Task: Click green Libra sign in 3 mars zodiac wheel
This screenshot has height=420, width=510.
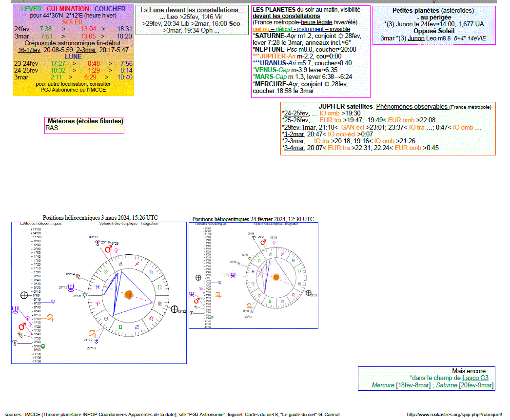Action: pos(160,286)
